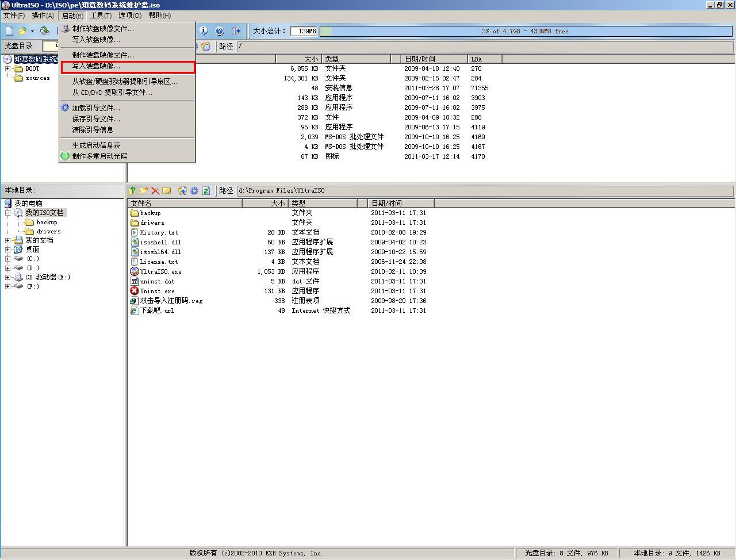Expand the 桌面 tree node
This screenshot has width=736, height=560.
(8, 250)
